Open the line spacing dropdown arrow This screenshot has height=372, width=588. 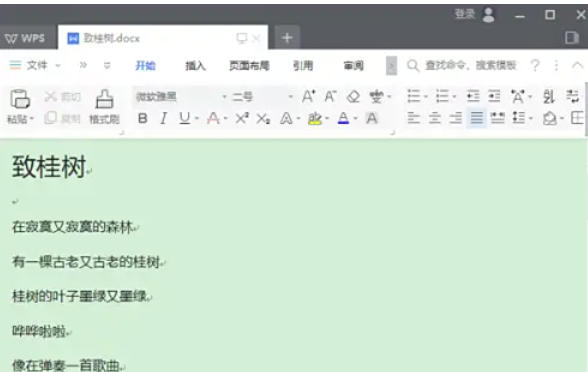[530, 118]
